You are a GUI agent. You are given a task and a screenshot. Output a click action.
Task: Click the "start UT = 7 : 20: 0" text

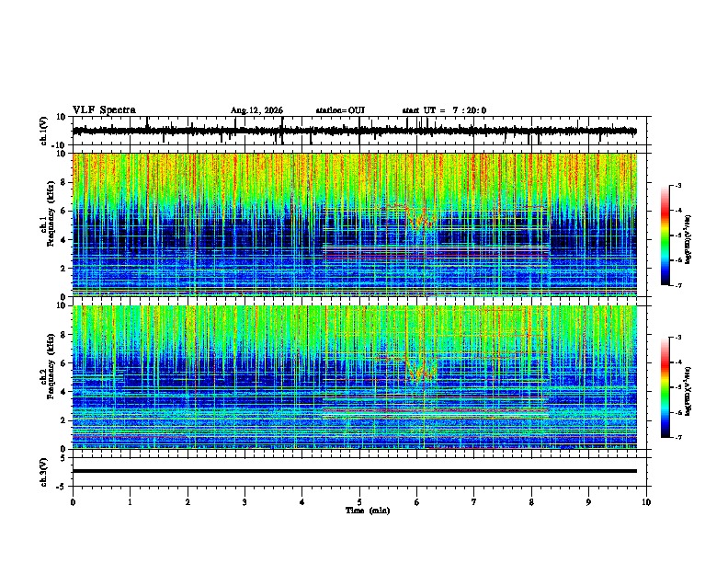[444, 110]
